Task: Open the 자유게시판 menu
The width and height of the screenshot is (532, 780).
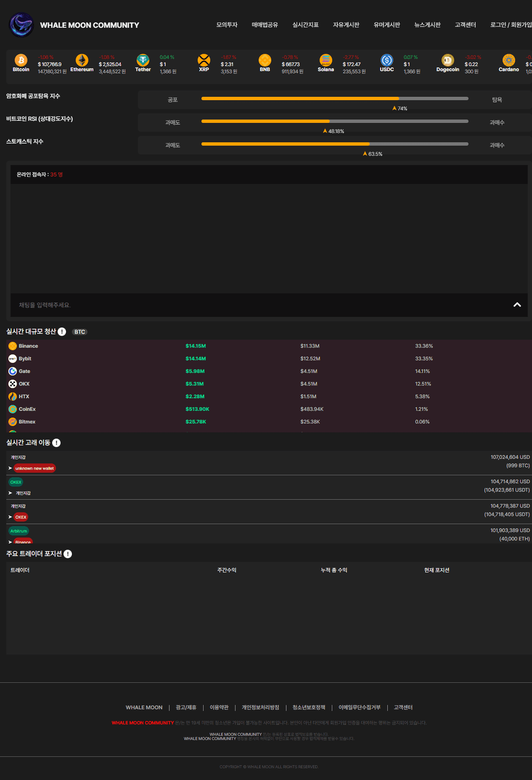Action: click(x=346, y=25)
